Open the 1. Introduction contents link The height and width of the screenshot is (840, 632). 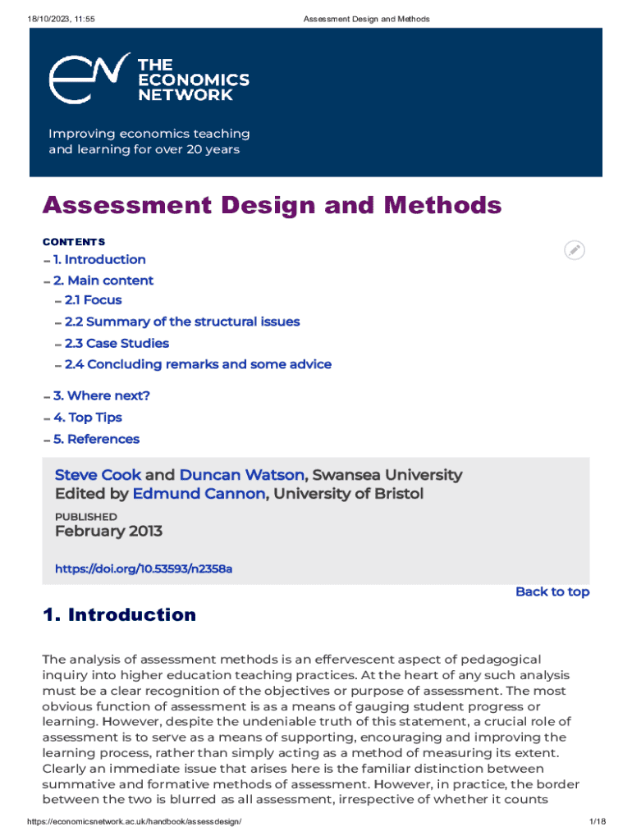tap(99, 260)
